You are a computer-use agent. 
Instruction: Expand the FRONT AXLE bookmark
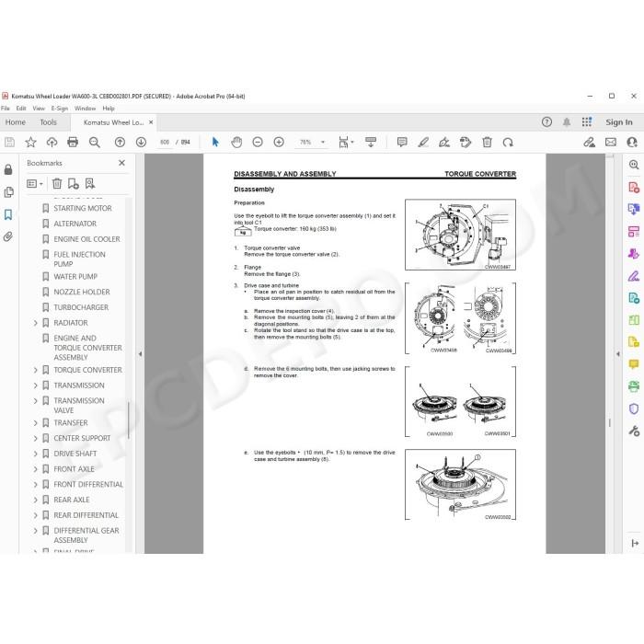(35, 469)
